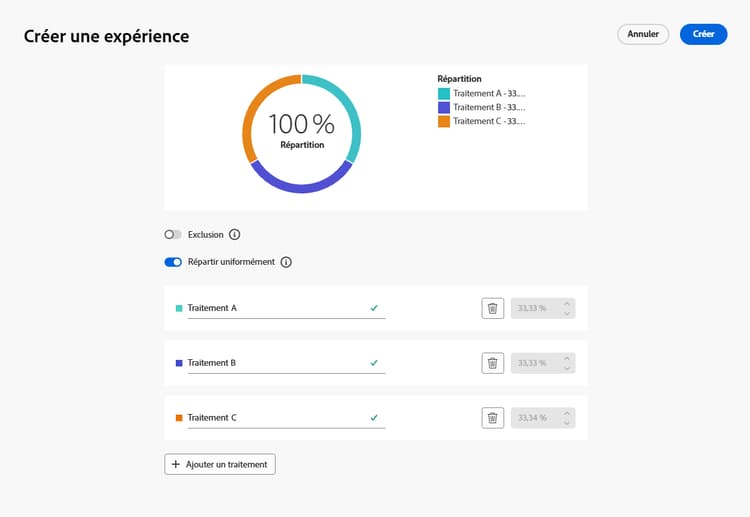This screenshot has height=517, width=750.
Task: Select the orange legend swatch for Traitement C
Action: click(x=444, y=121)
